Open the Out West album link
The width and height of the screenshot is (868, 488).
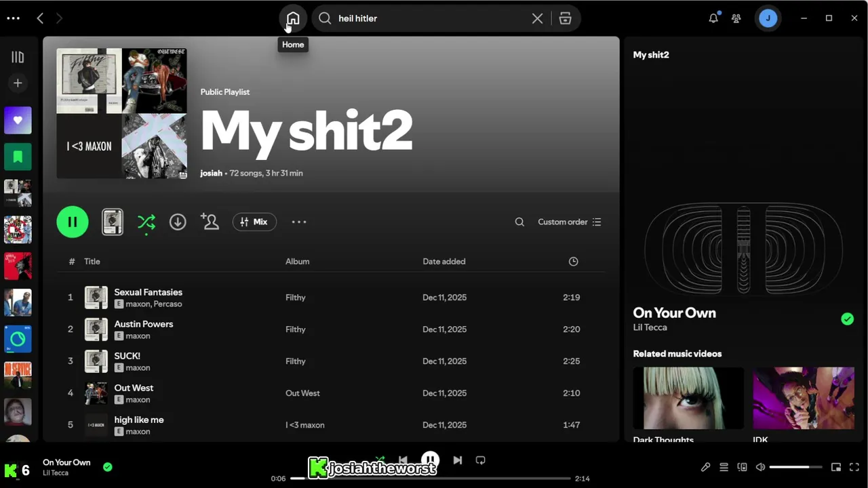pyautogui.click(x=302, y=393)
